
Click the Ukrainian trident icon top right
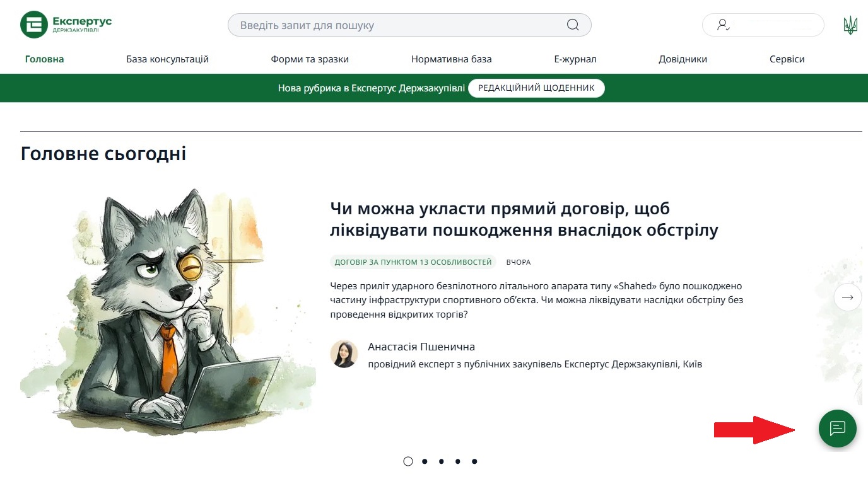(x=850, y=25)
